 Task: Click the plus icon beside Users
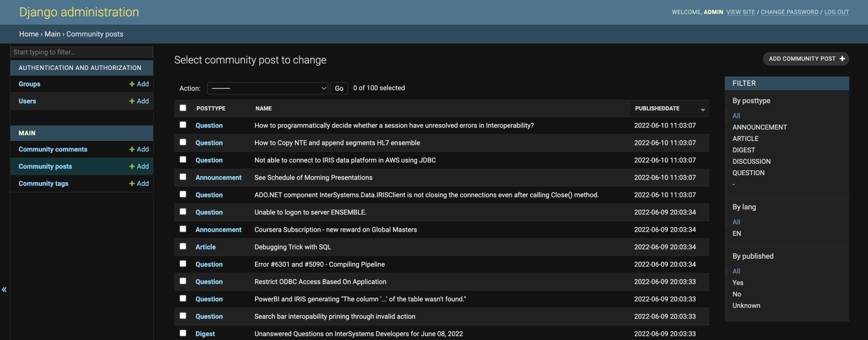132,101
